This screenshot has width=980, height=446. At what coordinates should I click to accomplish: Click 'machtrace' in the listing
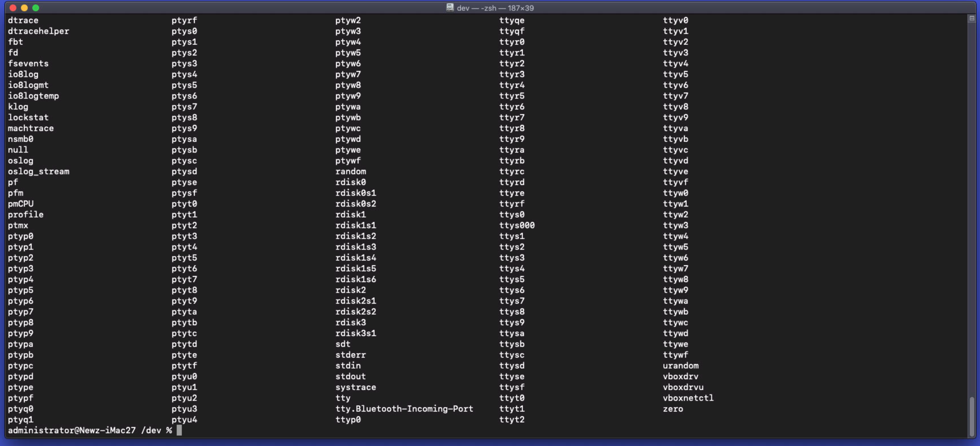(x=31, y=128)
